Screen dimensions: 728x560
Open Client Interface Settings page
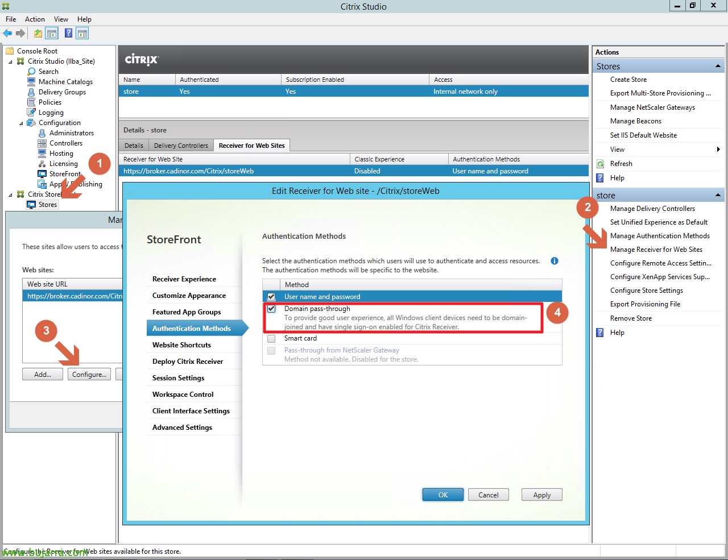[191, 411]
